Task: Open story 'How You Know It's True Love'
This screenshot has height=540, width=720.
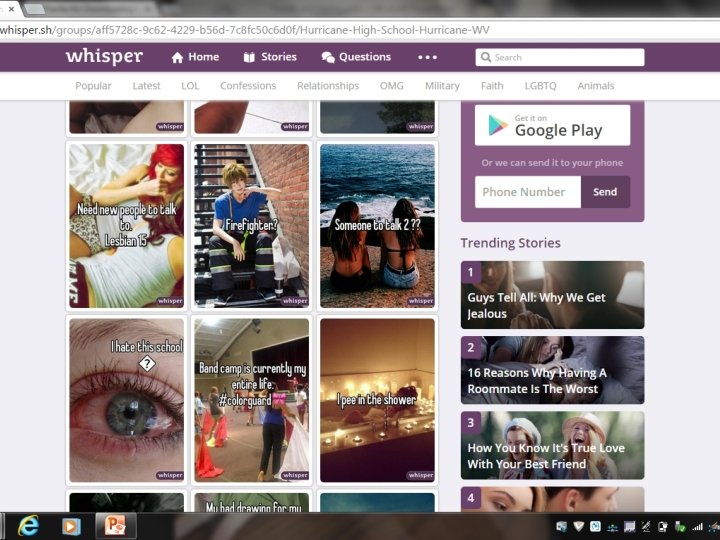Action: [552, 445]
